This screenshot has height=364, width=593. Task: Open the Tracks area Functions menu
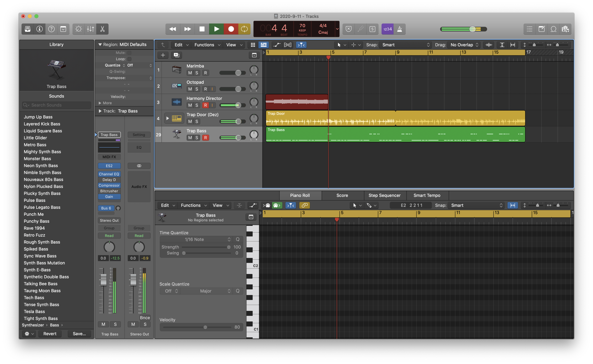click(x=207, y=45)
